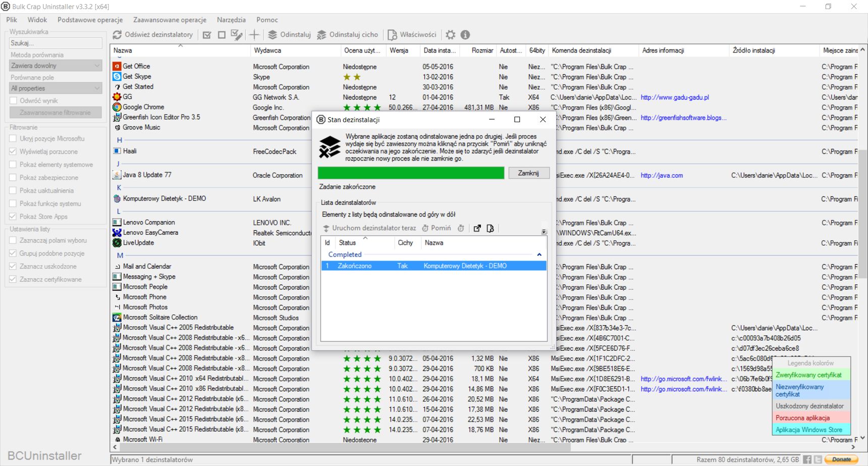Click the Status column header in dialog
Viewport: 868px width, 466px height.
(x=364, y=243)
